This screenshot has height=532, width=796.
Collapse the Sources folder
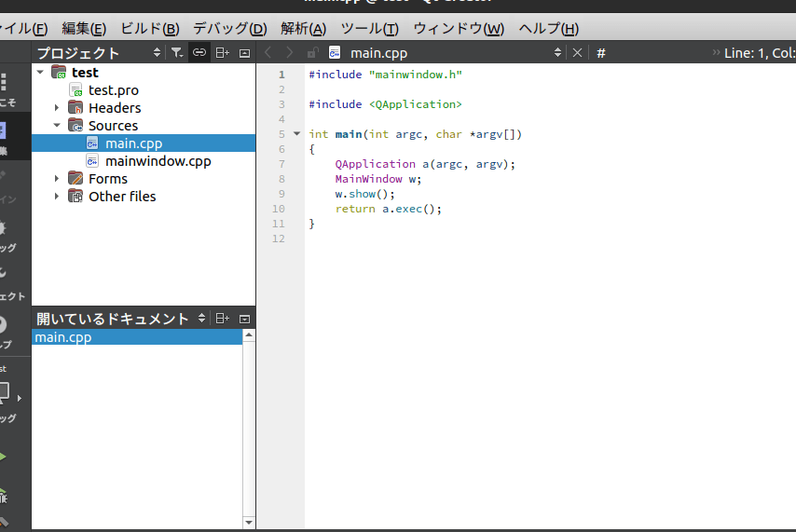click(x=57, y=126)
